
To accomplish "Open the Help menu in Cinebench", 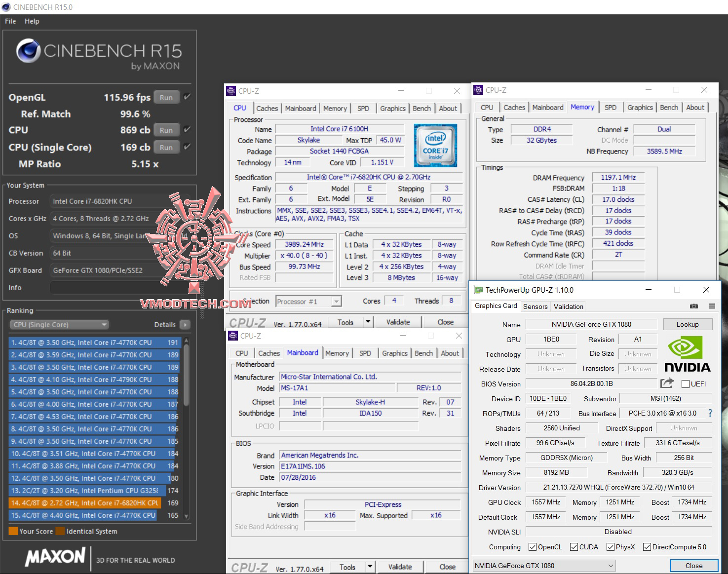I will 32,21.
